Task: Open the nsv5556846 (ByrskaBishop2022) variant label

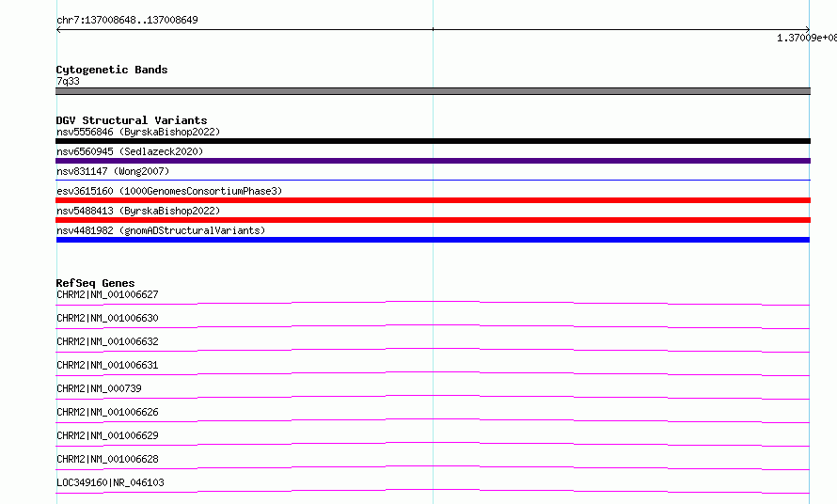Action: click(138, 132)
